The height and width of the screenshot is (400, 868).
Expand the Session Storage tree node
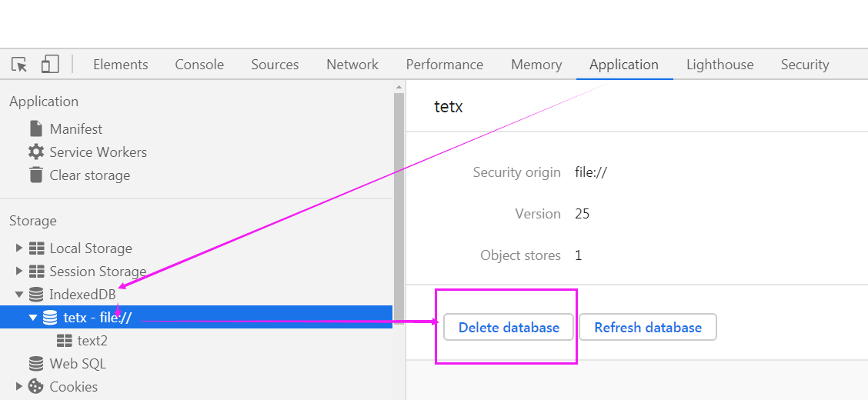19,271
